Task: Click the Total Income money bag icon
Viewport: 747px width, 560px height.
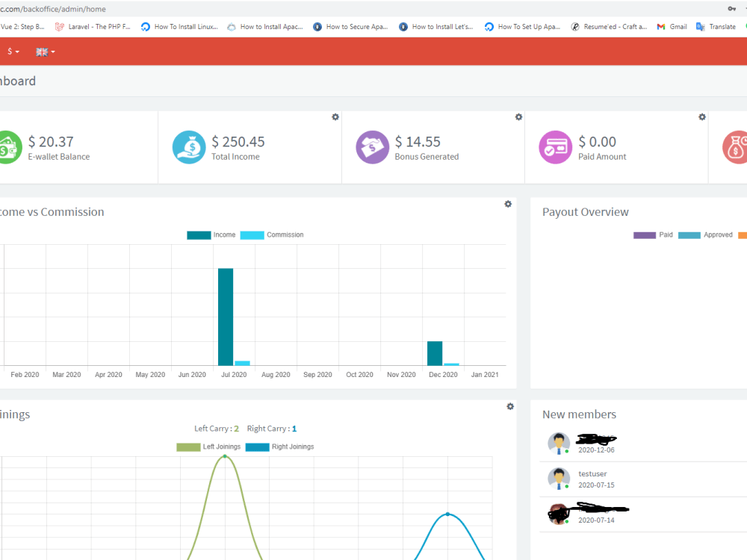Action: pos(189,147)
